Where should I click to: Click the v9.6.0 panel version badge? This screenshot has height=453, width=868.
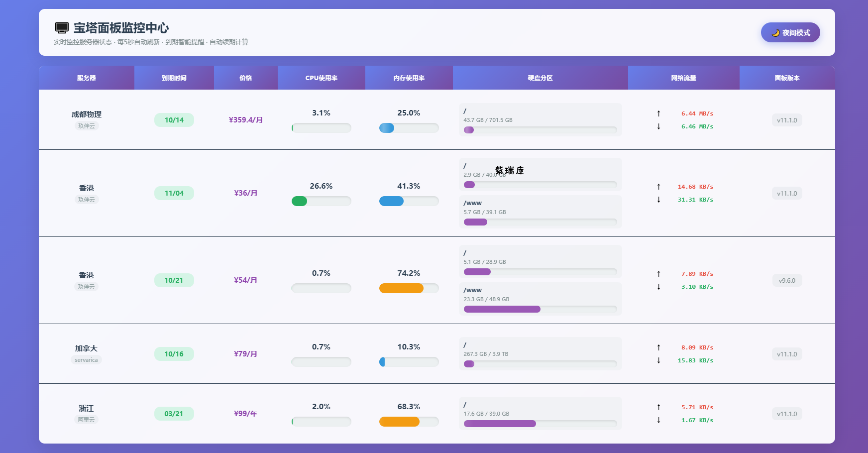787,281
